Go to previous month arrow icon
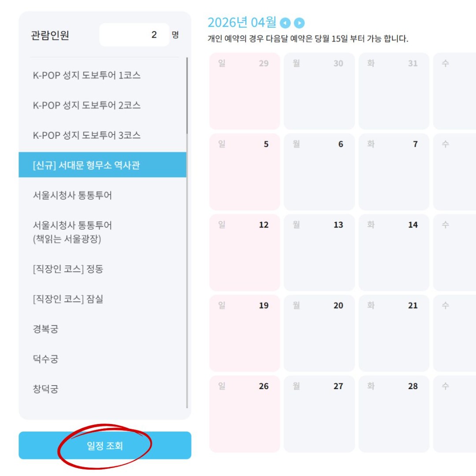The width and height of the screenshot is (476, 476). tap(285, 23)
